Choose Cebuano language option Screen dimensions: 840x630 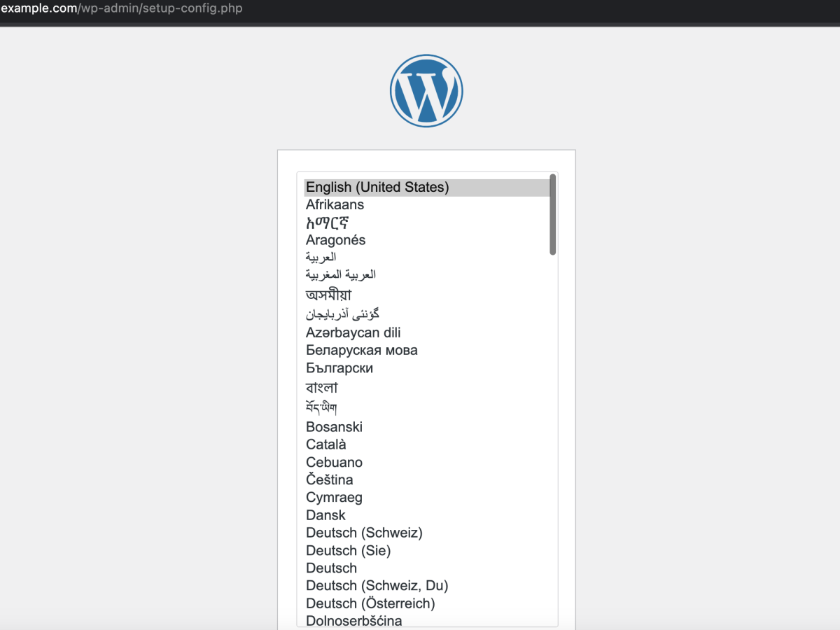coord(427,463)
